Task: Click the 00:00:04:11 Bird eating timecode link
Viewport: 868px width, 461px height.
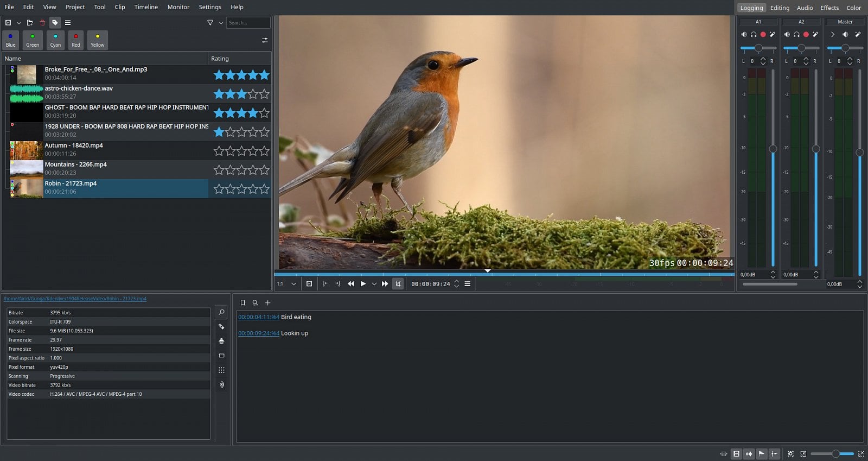Action: 258,317
